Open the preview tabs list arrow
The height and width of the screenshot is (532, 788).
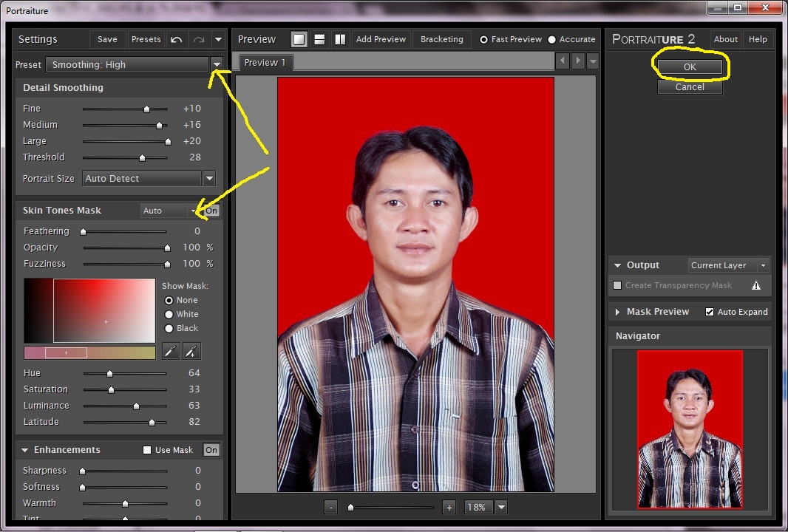pyautogui.click(x=593, y=61)
